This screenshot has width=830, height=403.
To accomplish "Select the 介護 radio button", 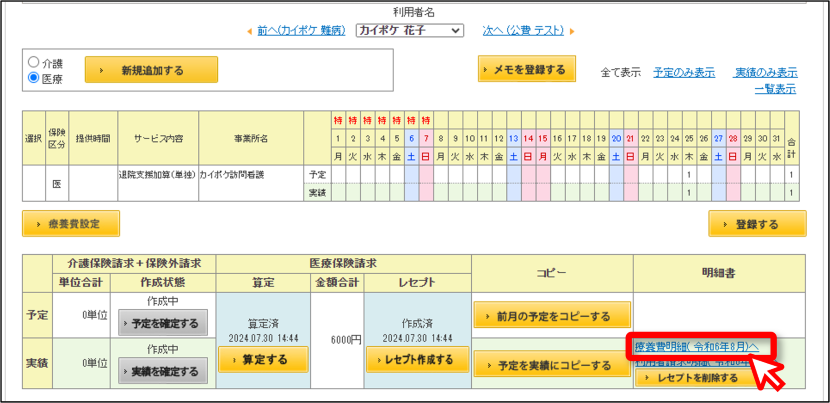I will click(33, 62).
